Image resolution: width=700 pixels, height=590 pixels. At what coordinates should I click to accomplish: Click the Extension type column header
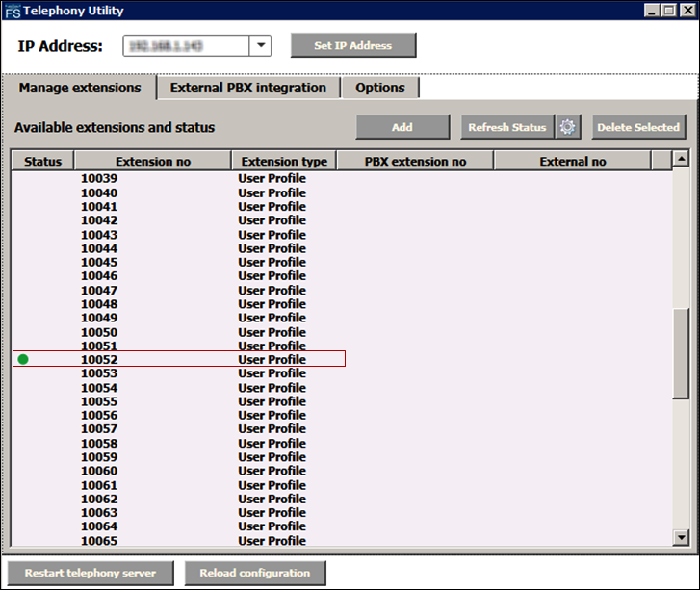[x=284, y=161]
